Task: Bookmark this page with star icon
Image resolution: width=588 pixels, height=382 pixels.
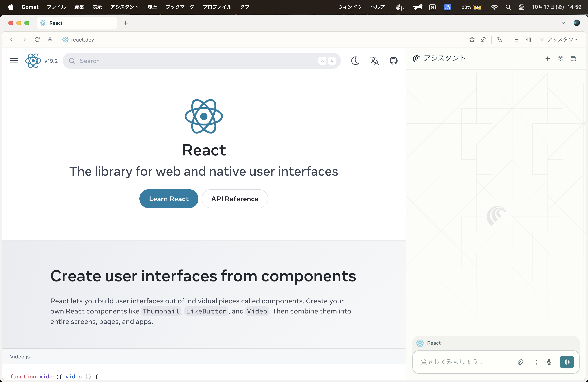Action: [472, 40]
